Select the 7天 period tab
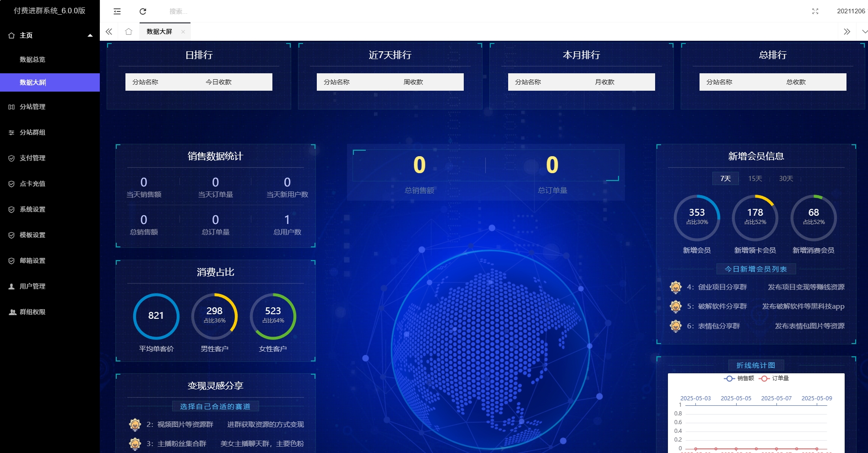The image size is (868, 453). click(726, 179)
